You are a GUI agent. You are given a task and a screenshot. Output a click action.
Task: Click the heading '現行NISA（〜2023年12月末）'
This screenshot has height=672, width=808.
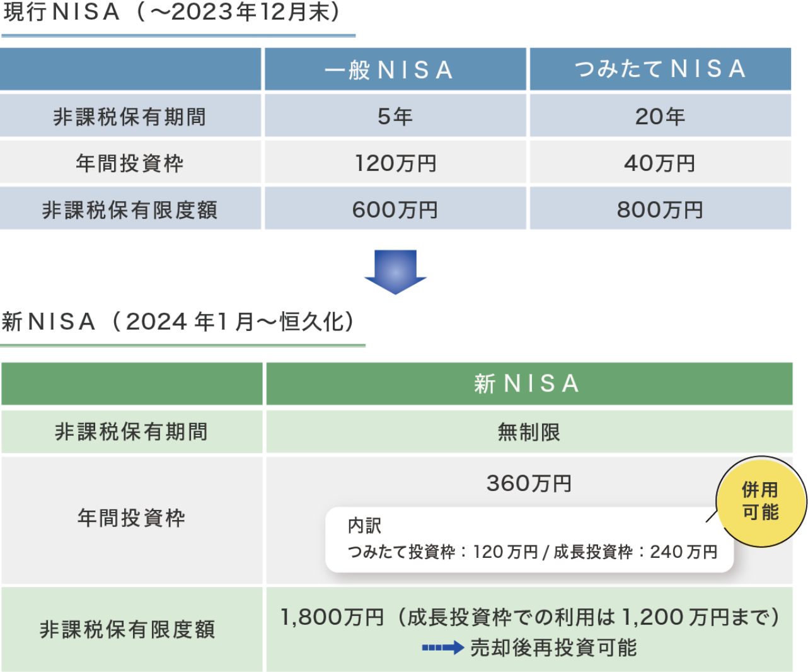pyautogui.click(x=174, y=13)
